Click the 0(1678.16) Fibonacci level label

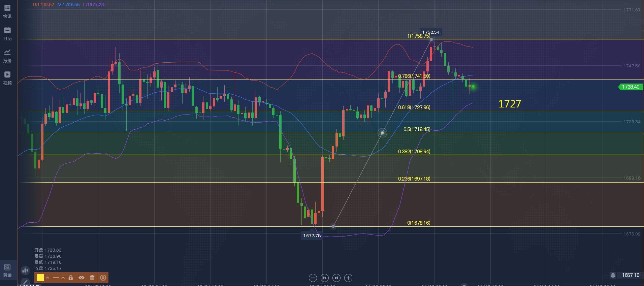[x=419, y=223]
